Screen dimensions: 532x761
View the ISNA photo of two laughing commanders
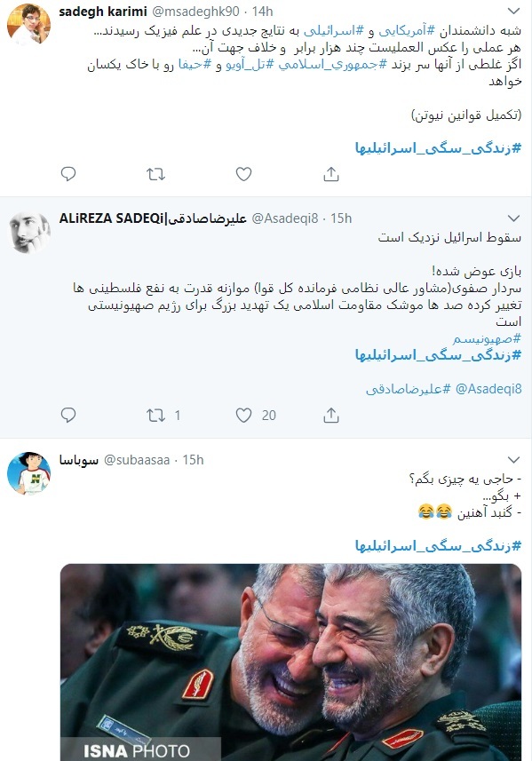coord(290,662)
